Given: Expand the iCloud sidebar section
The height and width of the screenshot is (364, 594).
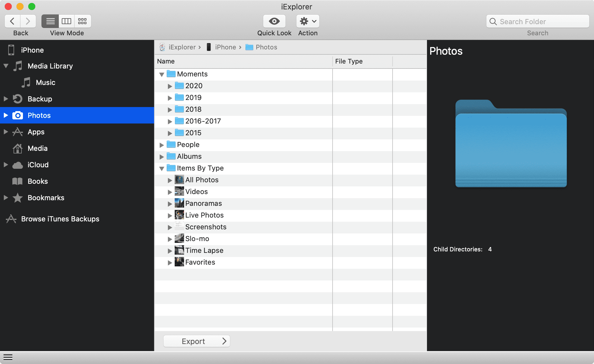Looking at the screenshot, I should pos(6,165).
